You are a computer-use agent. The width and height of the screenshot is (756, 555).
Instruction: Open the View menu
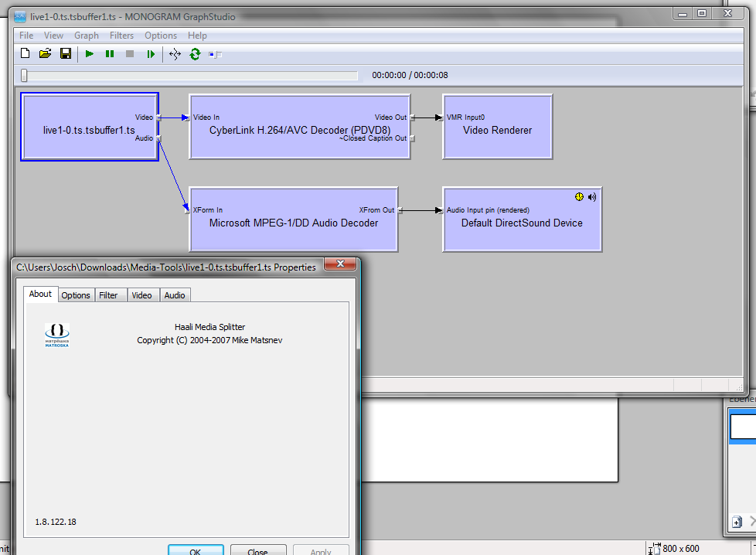pyautogui.click(x=53, y=36)
